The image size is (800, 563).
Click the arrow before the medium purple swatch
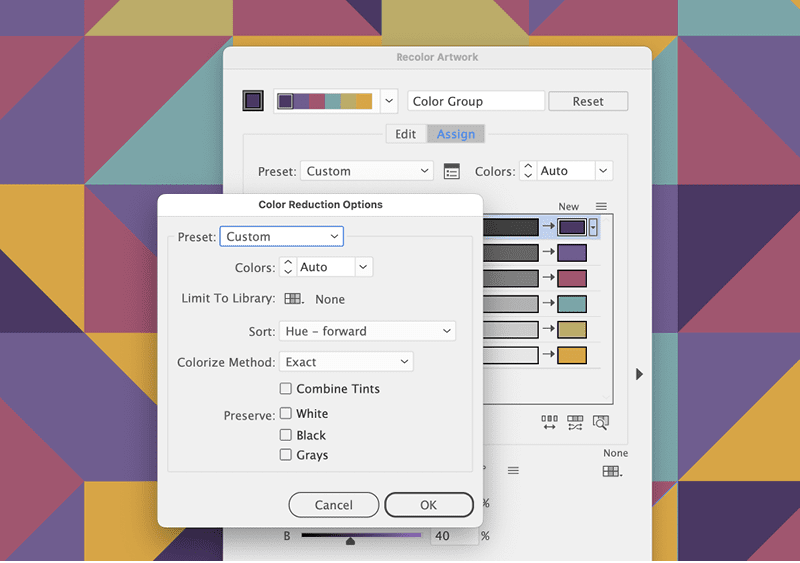point(548,251)
